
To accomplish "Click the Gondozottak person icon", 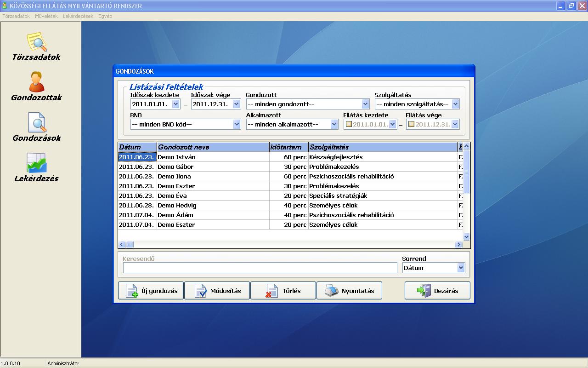I will click(x=37, y=83).
